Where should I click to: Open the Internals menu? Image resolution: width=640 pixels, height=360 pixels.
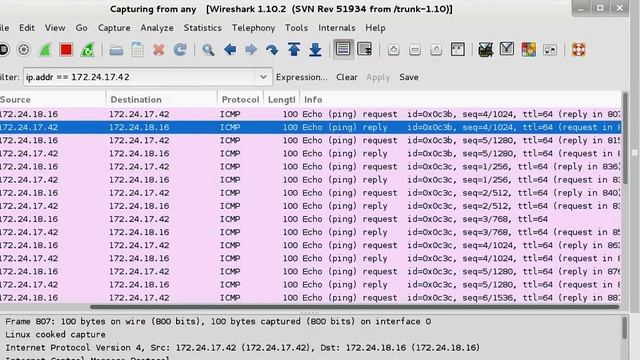click(x=337, y=28)
